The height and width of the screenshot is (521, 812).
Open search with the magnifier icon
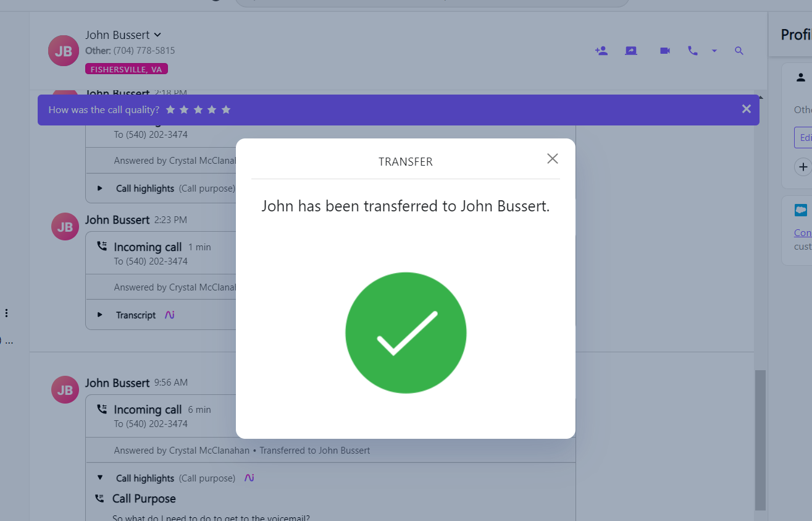[739, 51]
